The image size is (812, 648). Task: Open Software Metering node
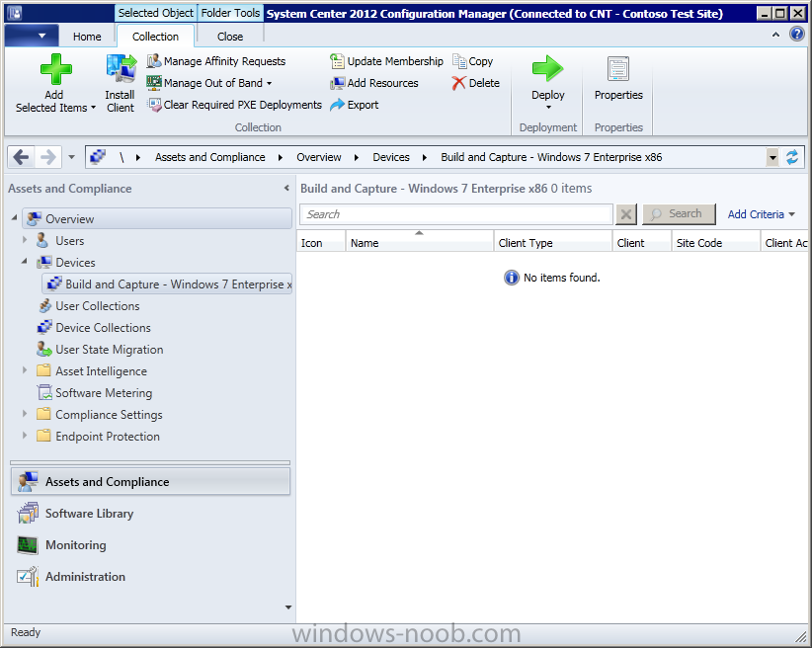[95, 393]
